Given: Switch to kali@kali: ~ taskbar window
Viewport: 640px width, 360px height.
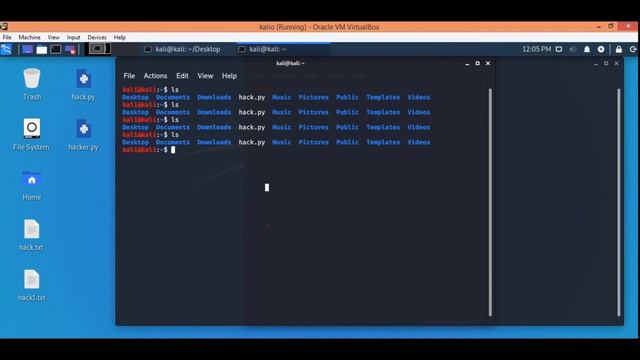Looking at the screenshot, I should (283, 49).
